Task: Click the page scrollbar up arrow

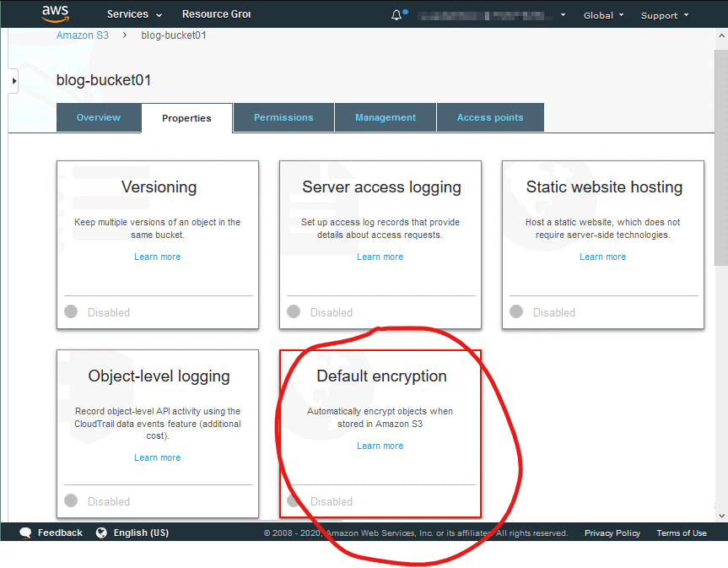Action: (721, 35)
